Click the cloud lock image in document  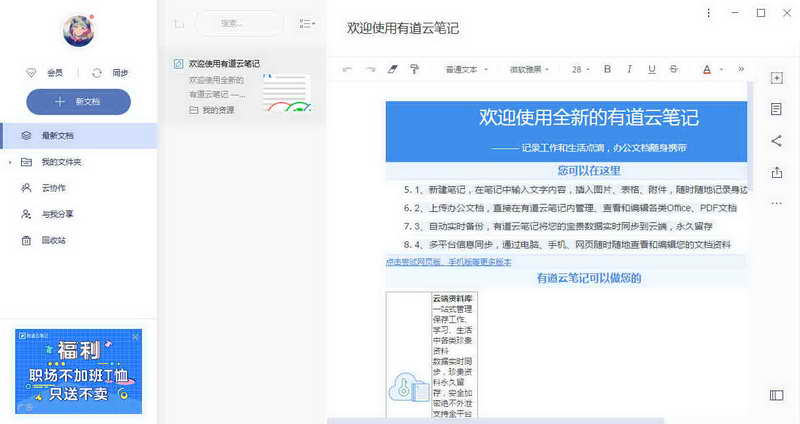pyautogui.click(x=409, y=388)
